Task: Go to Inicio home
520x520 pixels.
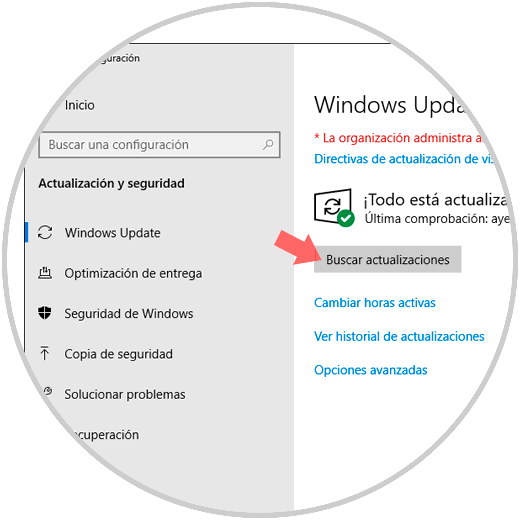Action: 79,105
